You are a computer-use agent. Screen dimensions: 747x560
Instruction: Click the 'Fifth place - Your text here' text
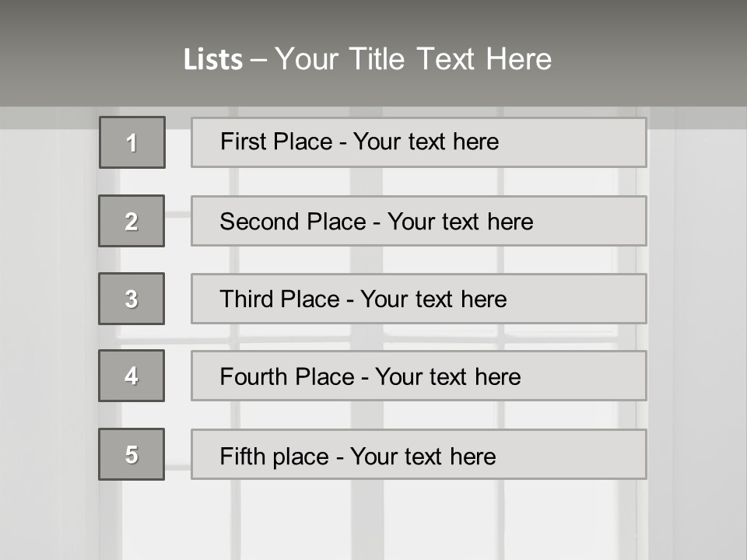[358, 456]
